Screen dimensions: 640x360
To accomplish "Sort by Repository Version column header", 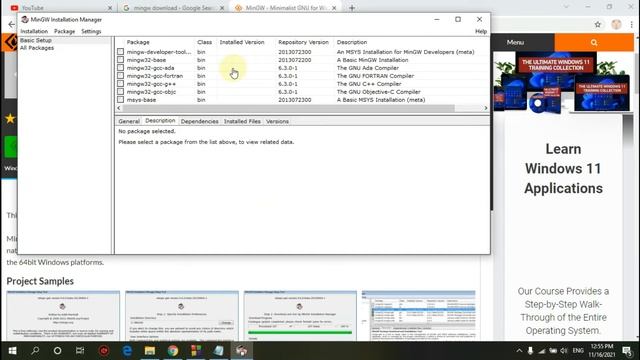I will coord(304,42).
